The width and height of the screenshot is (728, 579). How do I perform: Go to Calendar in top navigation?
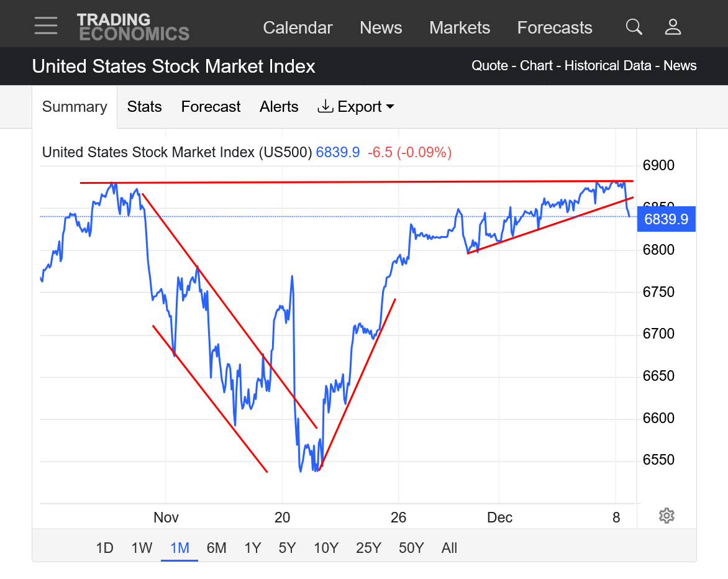tap(298, 28)
